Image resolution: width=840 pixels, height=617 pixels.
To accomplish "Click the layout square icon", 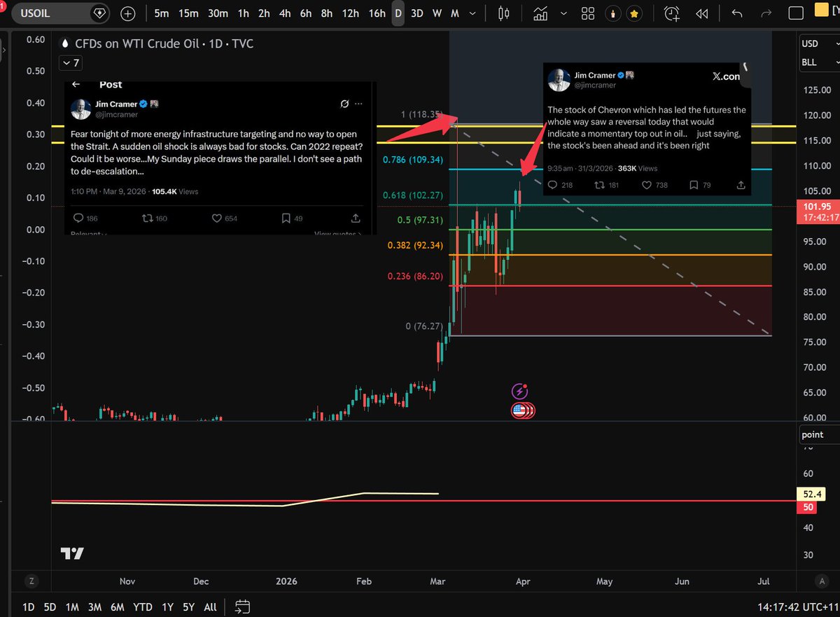I will point(796,13).
